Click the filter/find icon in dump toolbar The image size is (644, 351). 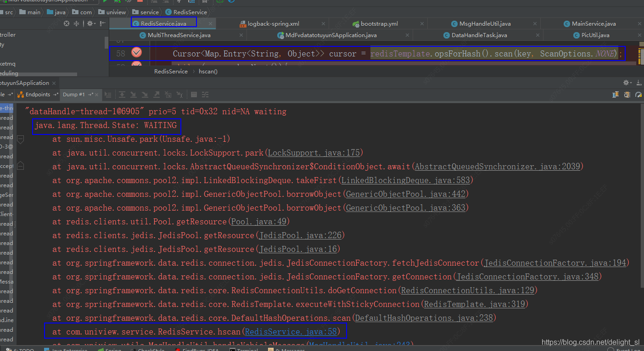click(x=627, y=95)
